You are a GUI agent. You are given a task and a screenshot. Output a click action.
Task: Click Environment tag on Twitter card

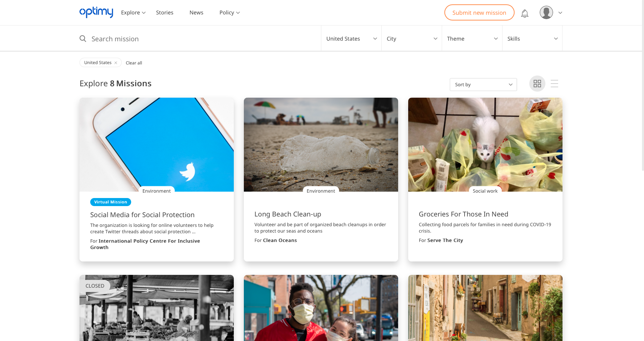tap(157, 191)
